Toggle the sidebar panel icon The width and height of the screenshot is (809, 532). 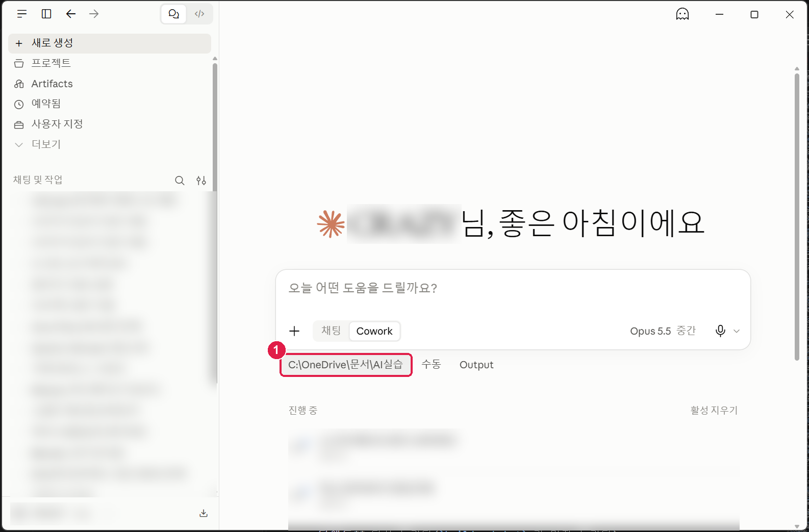[46, 14]
